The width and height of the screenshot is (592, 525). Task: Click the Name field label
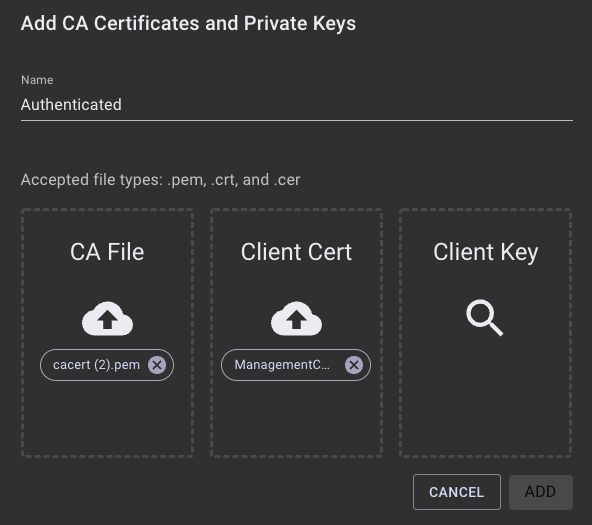37,80
